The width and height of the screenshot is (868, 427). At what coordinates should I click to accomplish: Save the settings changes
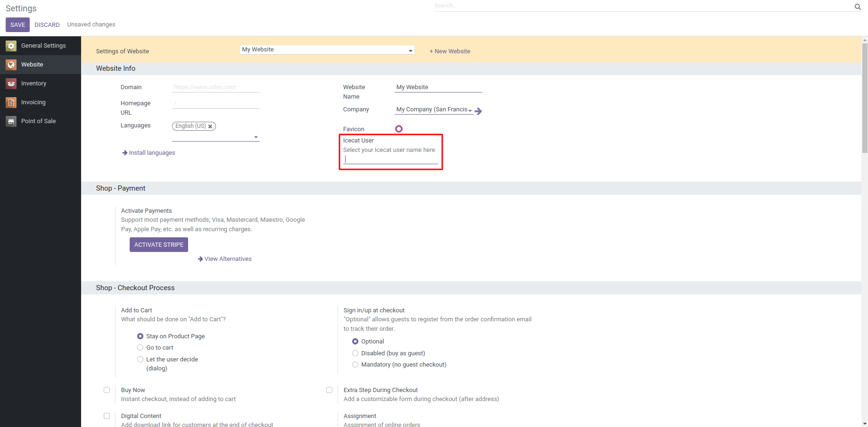coord(17,25)
